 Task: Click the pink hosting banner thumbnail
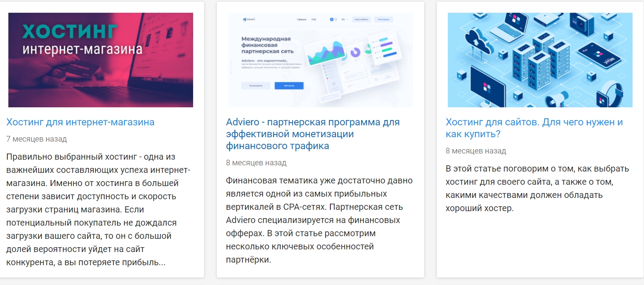(x=100, y=60)
